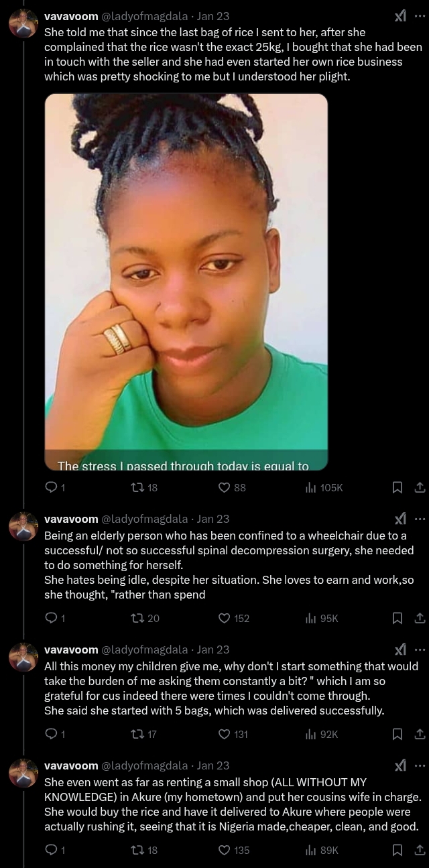Share the tweet containing the photo
This screenshot has width=429, height=868.
(420, 488)
